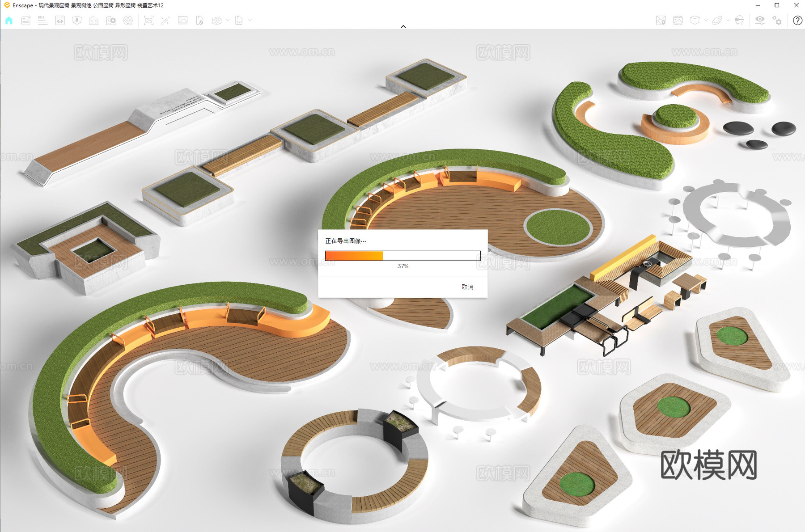The height and width of the screenshot is (532, 805).
Task: Close the Enscape window
Action: click(796, 5)
